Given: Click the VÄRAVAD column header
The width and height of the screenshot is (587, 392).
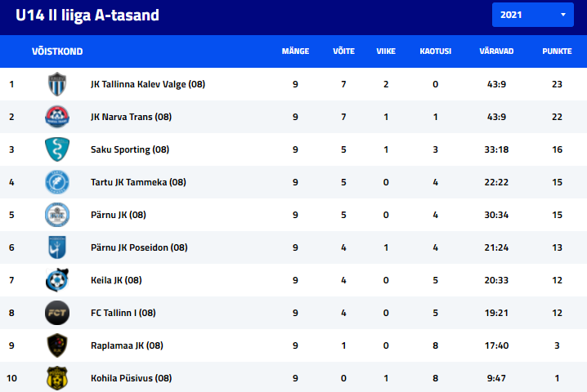Looking at the screenshot, I should tap(496, 51).
